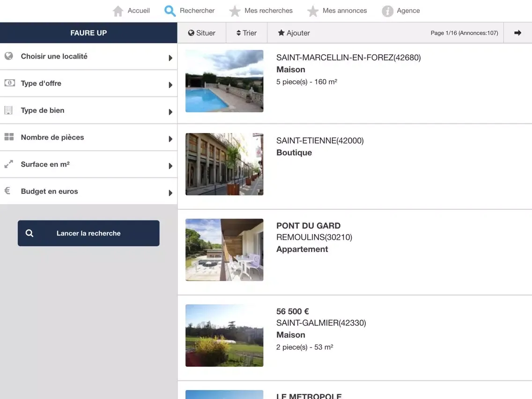This screenshot has height=399, width=532.
Task: Open the Rechercher tab
Action: (189, 11)
